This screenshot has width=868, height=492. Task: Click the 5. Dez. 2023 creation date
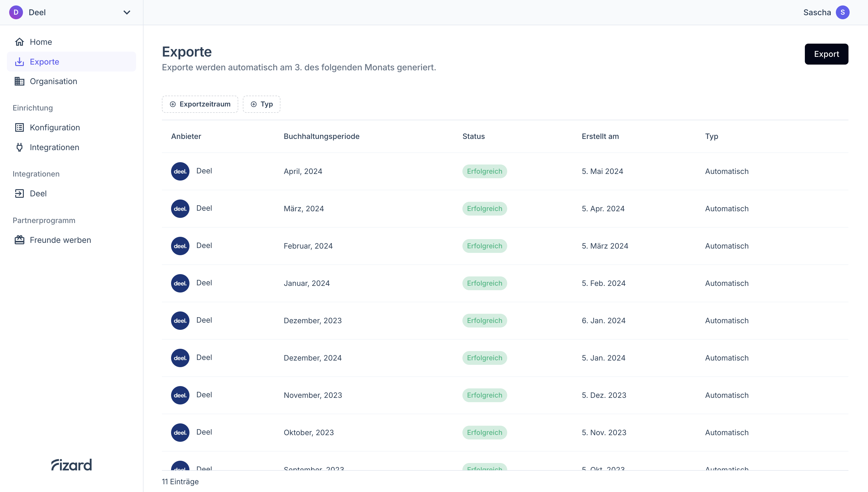coord(604,395)
